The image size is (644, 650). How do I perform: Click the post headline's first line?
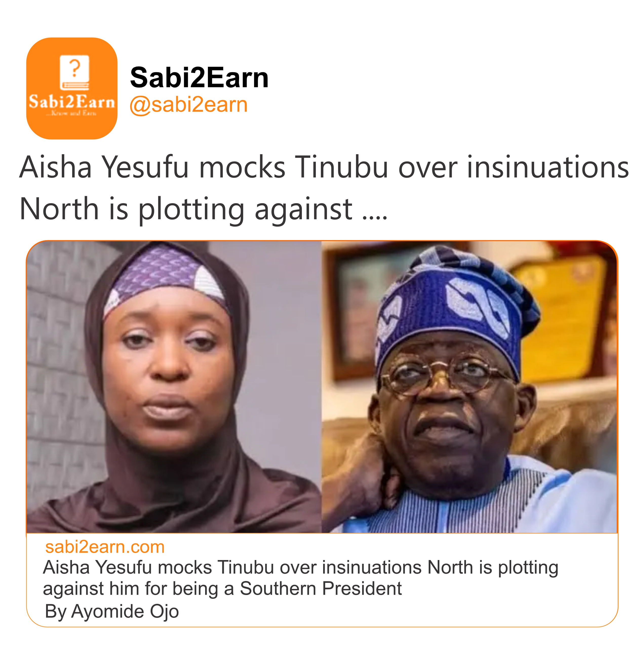(x=323, y=167)
